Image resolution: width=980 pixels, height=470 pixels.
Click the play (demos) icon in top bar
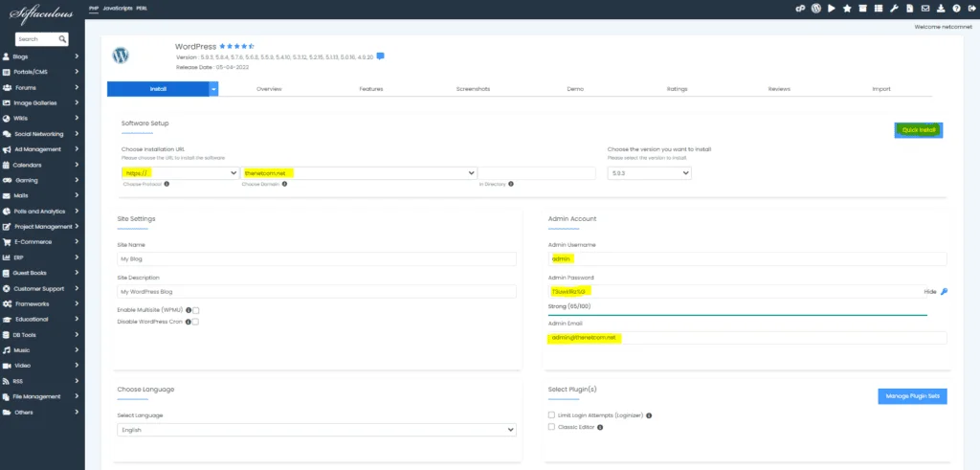(x=832, y=9)
